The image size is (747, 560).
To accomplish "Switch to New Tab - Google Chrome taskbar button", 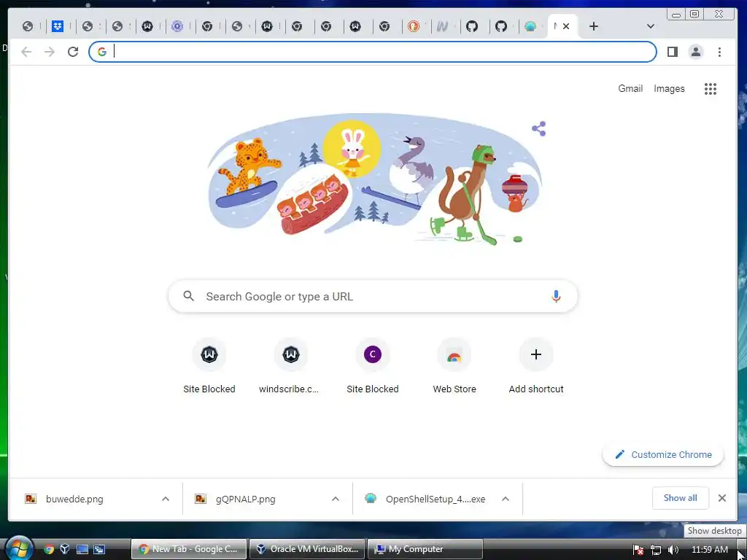I will 189,549.
